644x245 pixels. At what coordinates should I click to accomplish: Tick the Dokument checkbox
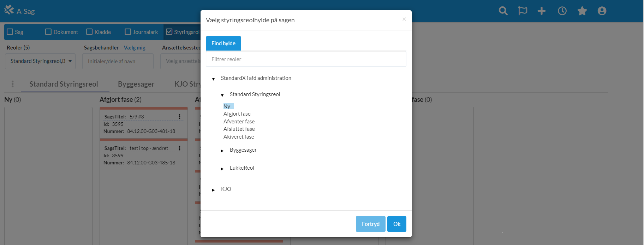tap(48, 32)
